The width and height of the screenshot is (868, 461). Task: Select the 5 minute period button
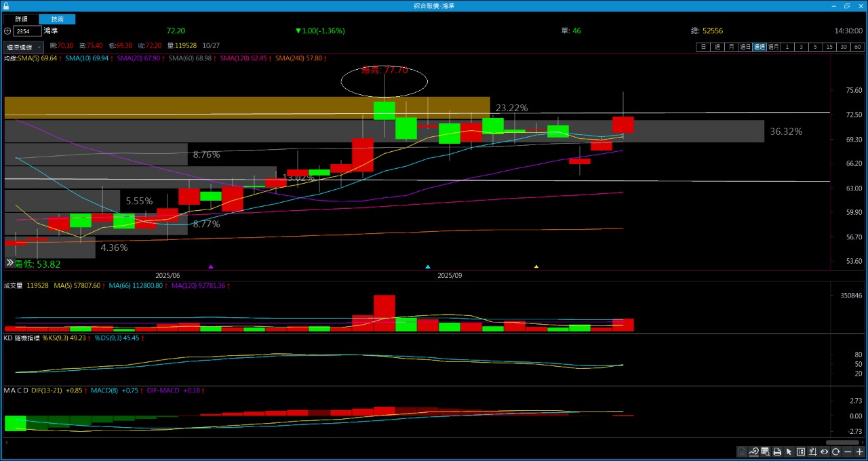click(x=816, y=47)
